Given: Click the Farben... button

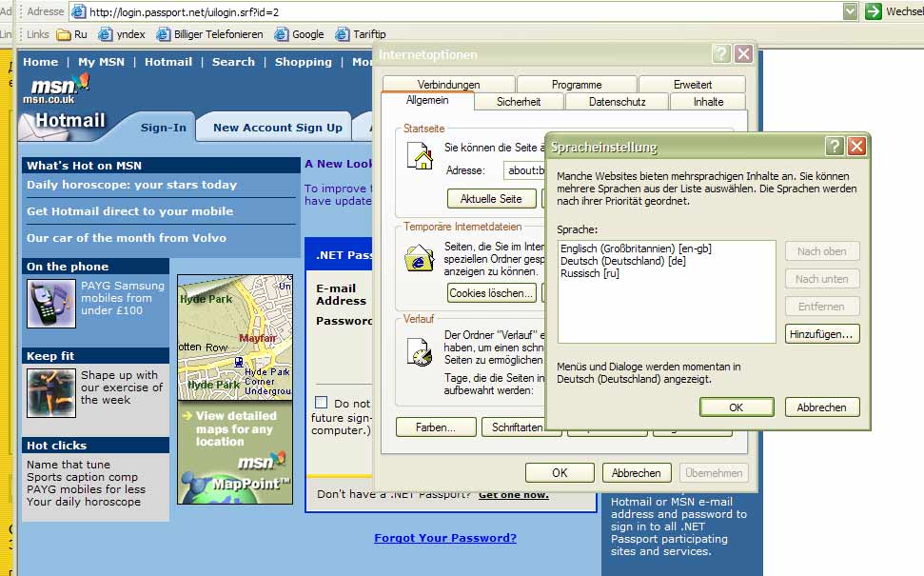Looking at the screenshot, I should pos(436,427).
